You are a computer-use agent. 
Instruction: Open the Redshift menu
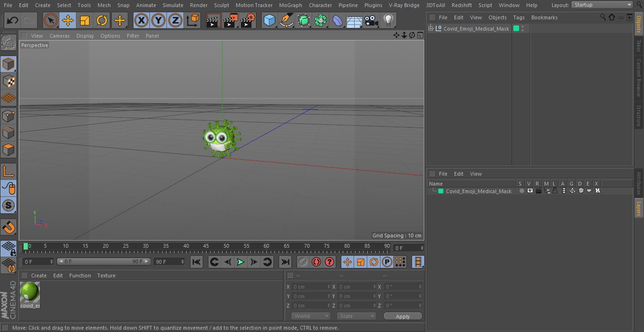coord(462,5)
